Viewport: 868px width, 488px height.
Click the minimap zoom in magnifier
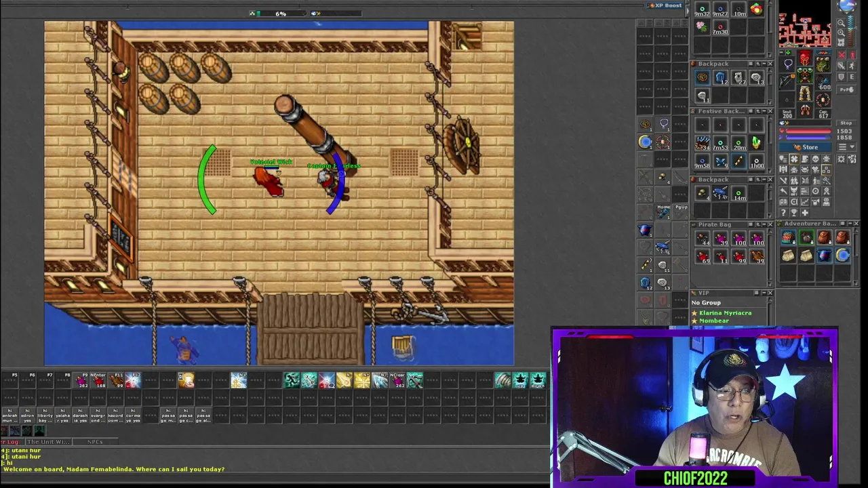point(841,33)
